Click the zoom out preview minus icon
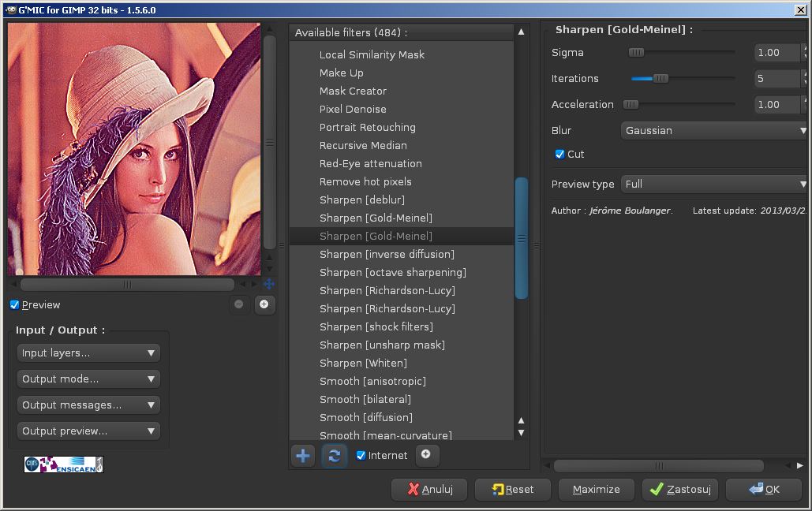 click(x=239, y=304)
